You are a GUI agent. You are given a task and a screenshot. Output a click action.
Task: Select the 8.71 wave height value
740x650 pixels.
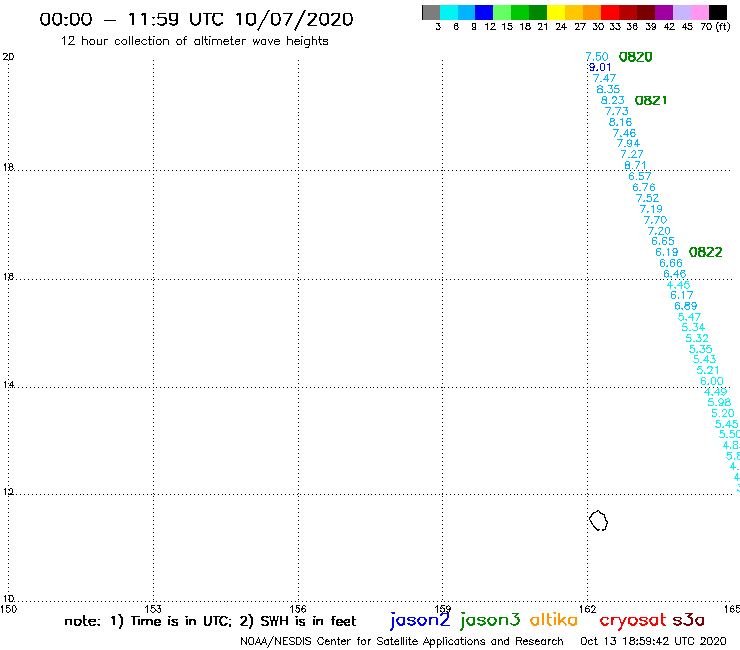click(x=635, y=165)
